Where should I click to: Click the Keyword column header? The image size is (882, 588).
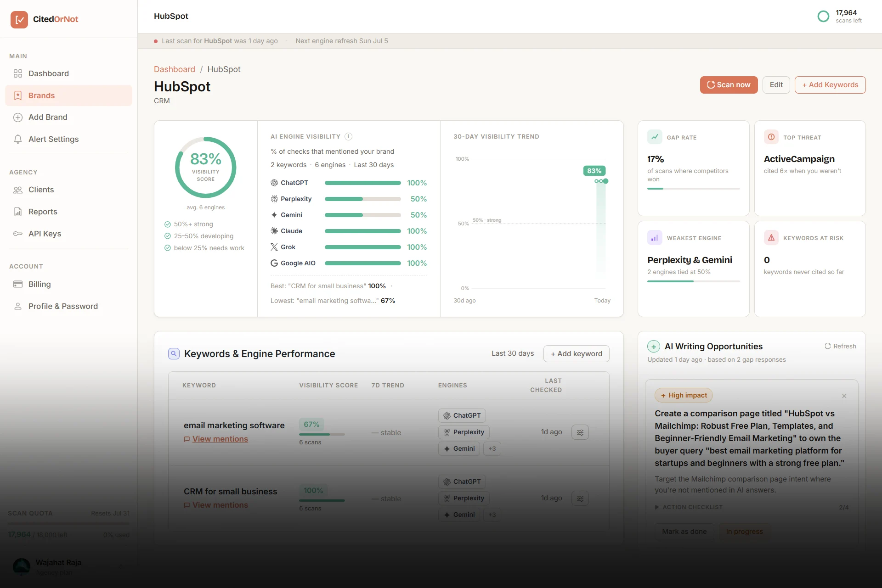[199, 385]
